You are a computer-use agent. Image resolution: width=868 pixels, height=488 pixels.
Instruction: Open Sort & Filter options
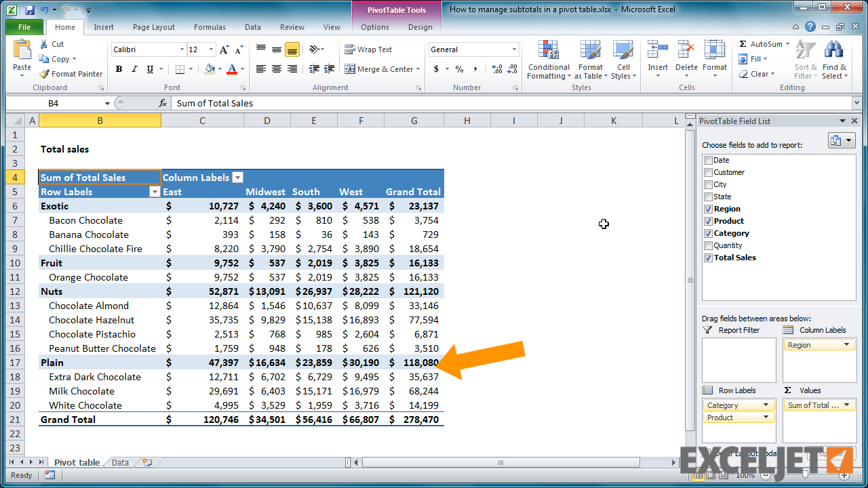[x=805, y=60]
